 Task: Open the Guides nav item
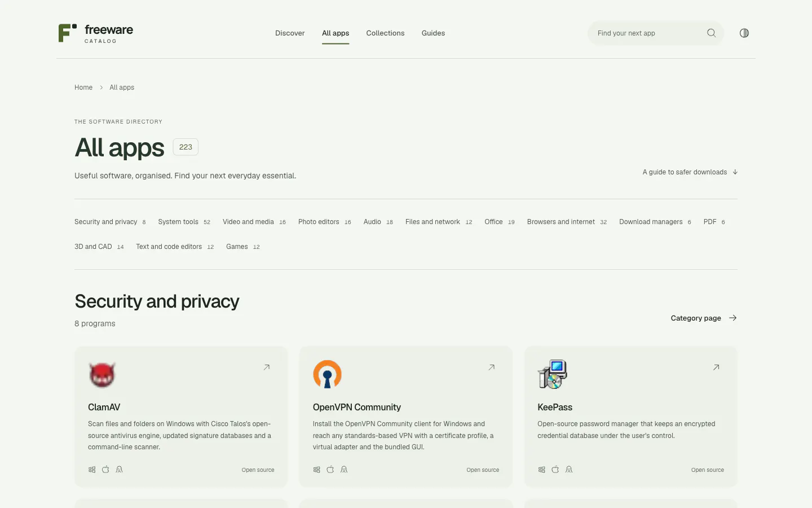(x=433, y=33)
